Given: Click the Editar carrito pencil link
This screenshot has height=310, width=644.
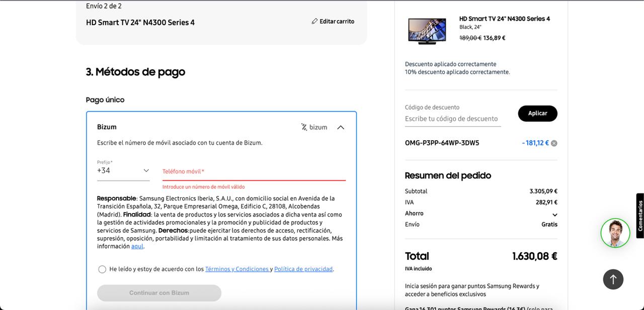Looking at the screenshot, I should click(x=333, y=22).
